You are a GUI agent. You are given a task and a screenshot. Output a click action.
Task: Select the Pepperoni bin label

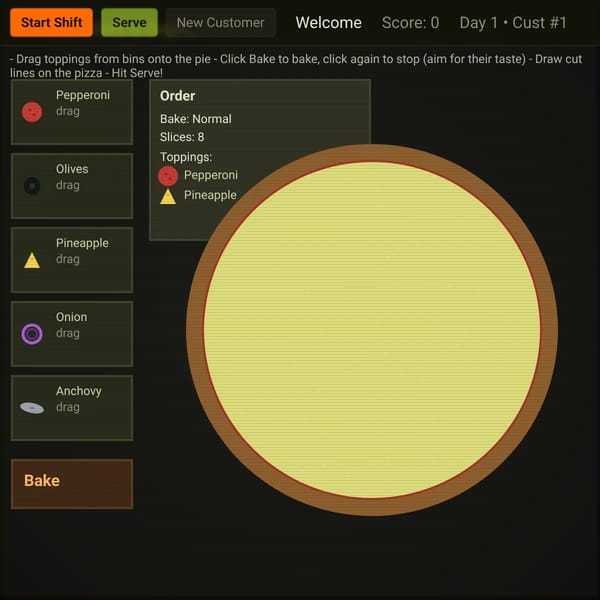click(x=83, y=95)
